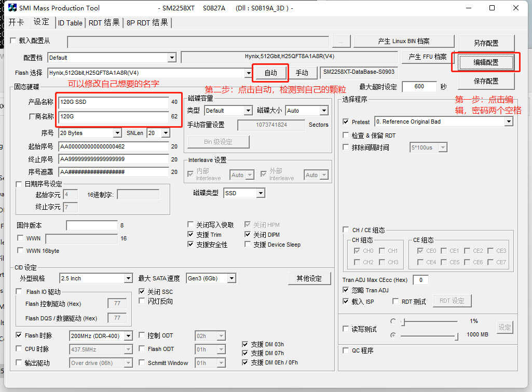Click the 产生 Linux BIN 档案 button
Viewport: 532px width, 392px height.
point(404,41)
